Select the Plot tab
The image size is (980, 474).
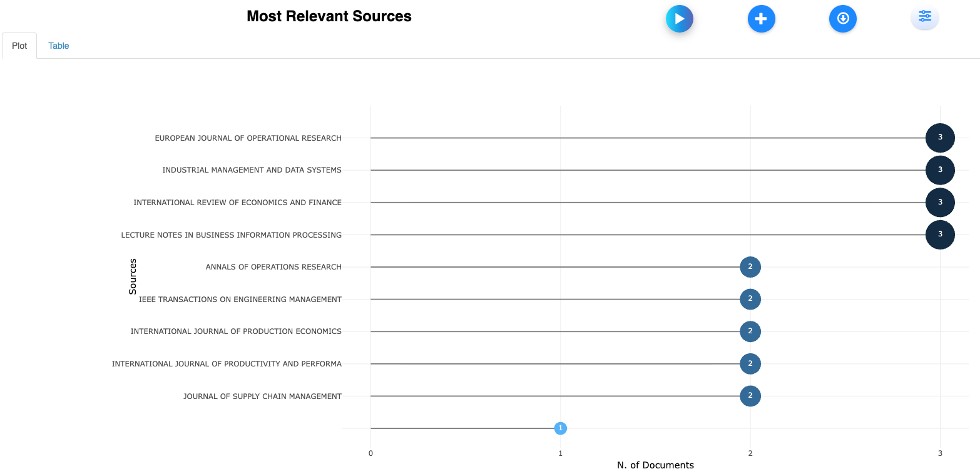coord(19,46)
